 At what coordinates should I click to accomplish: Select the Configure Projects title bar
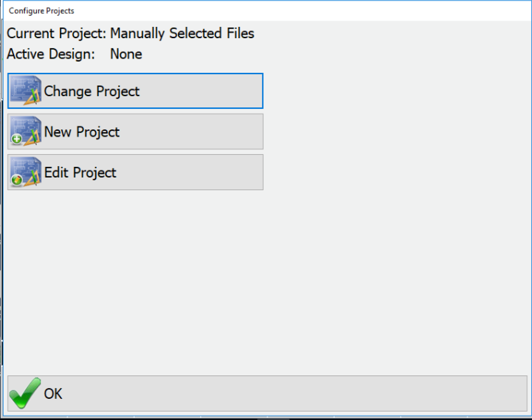[x=41, y=11]
